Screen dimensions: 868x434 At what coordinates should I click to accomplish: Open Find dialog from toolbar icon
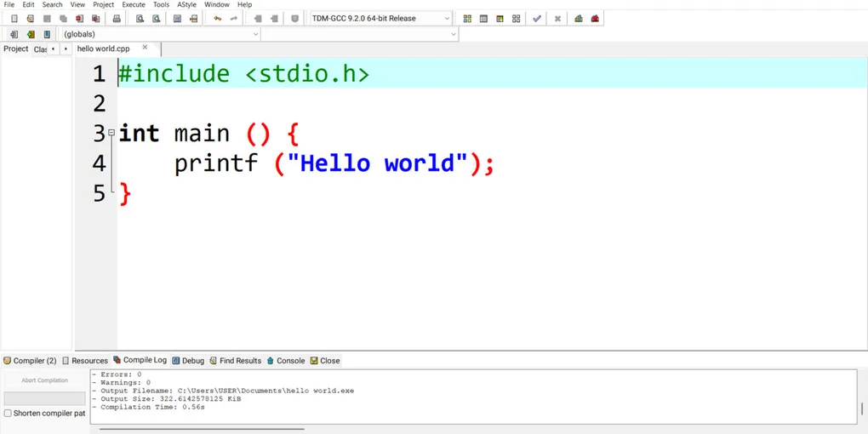(x=140, y=18)
